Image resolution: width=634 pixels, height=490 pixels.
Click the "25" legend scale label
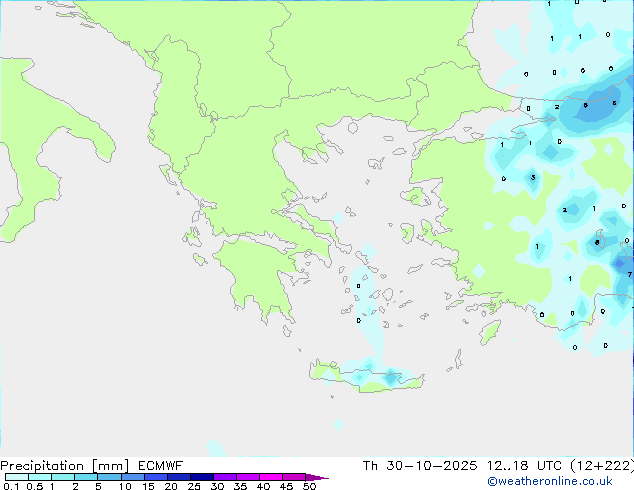pyautogui.click(x=194, y=486)
